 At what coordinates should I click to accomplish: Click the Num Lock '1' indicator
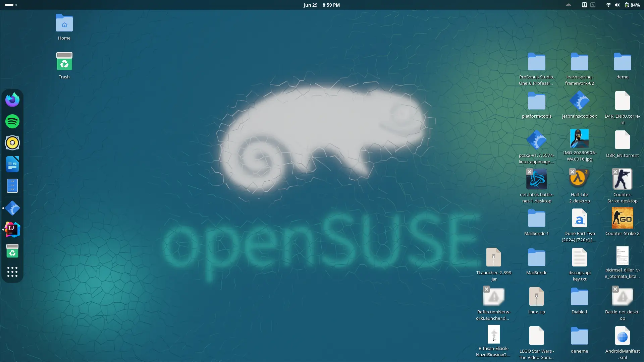tap(584, 5)
